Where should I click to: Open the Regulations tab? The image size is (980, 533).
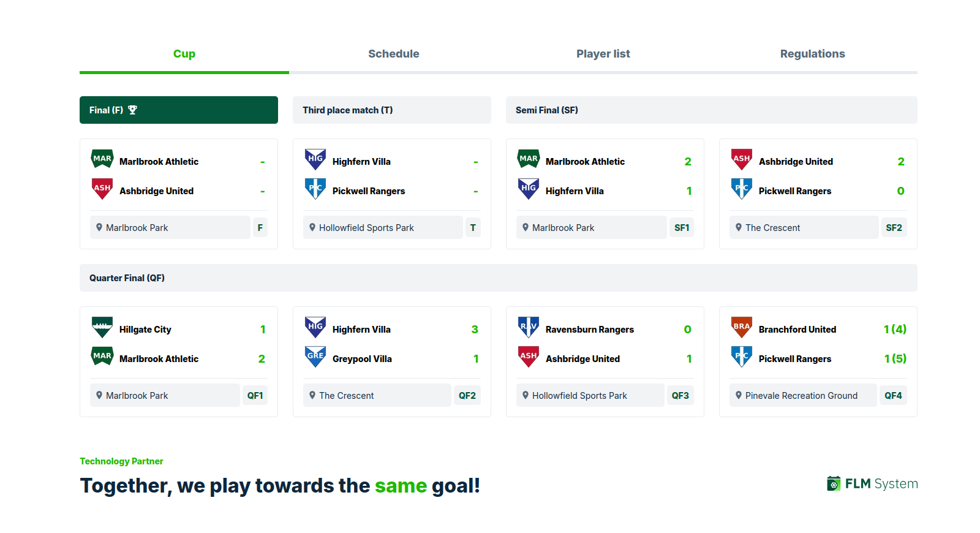tap(813, 54)
